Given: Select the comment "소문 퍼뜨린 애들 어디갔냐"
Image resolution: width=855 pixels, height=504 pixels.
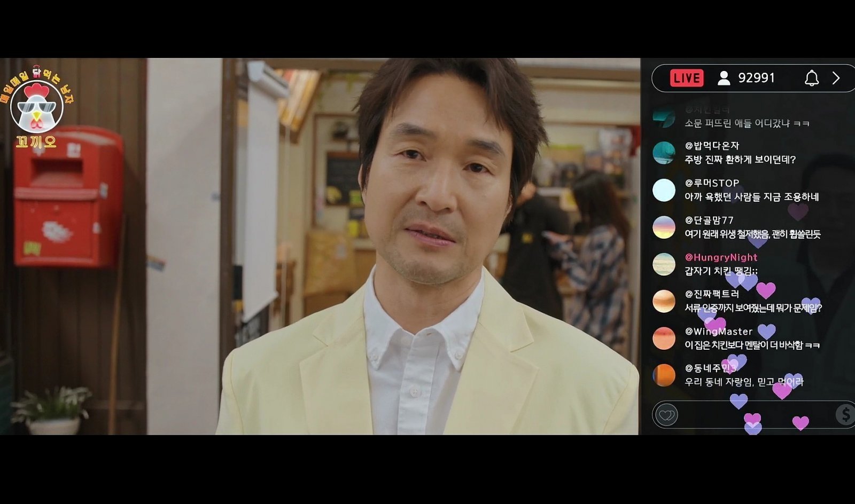Looking at the screenshot, I should click(x=747, y=123).
